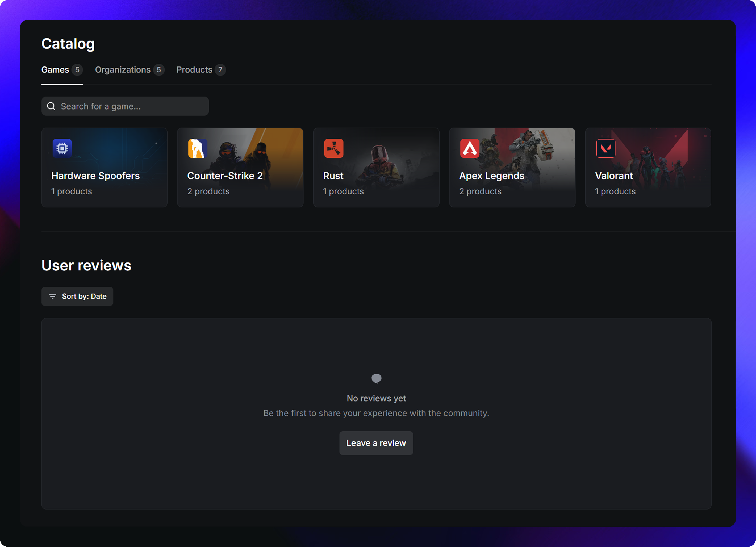Open the Hardware Spoofers card title
The height and width of the screenshot is (547, 756).
pyautogui.click(x=95, y=176)
